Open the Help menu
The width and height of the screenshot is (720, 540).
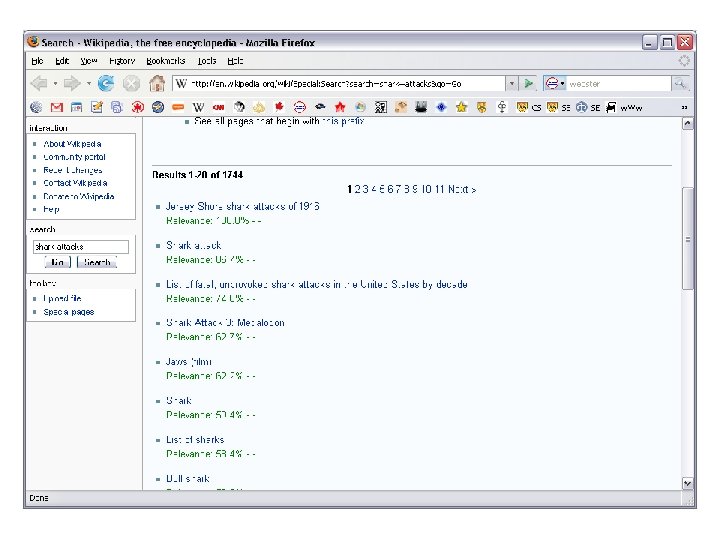click(x=235, y=61)
